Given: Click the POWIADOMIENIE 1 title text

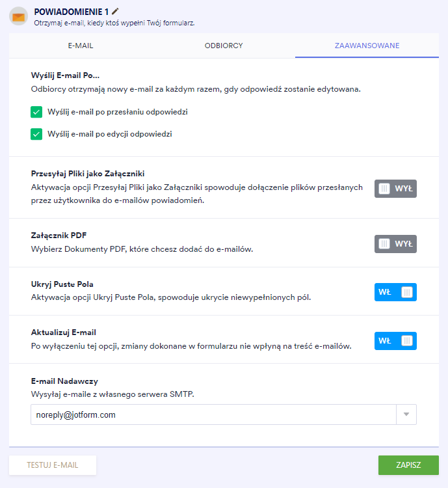Looking at the screenshot, I should 71,11.
